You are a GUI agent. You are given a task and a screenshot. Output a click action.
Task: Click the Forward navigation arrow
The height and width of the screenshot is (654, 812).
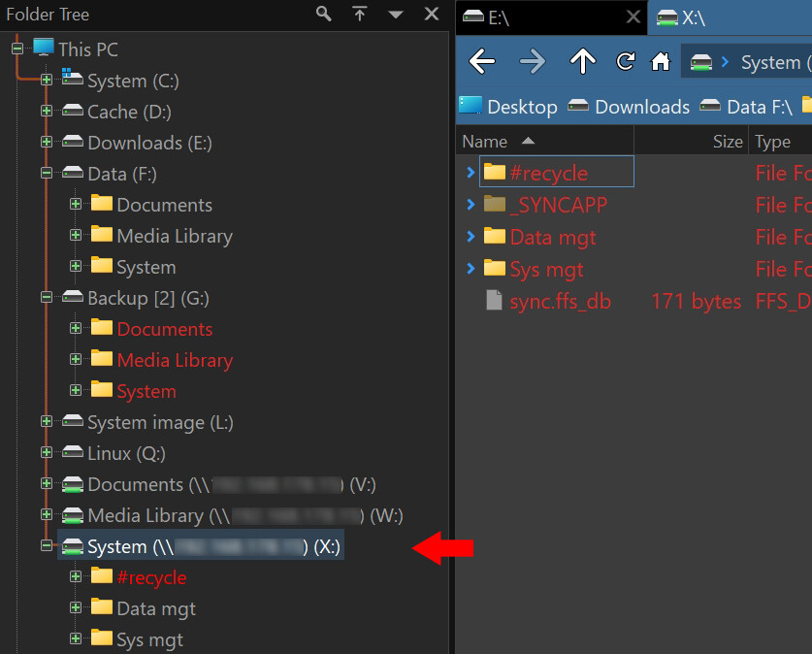(533, 62)
